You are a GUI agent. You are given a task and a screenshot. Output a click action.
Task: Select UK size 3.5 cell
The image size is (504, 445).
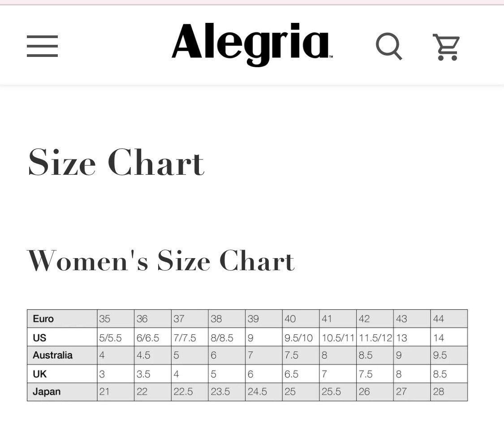[x=153, y=374]
